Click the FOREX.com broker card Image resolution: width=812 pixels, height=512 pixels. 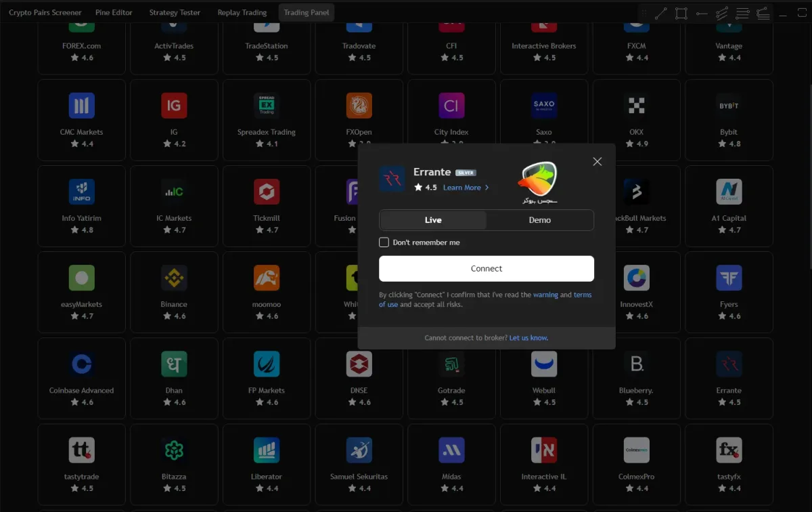[x=81, y=49]
